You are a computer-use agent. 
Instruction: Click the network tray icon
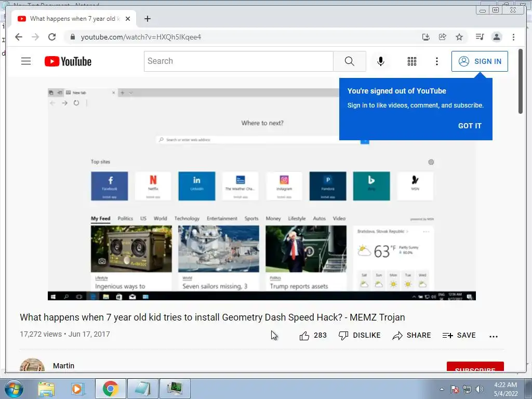coord(467,389)
